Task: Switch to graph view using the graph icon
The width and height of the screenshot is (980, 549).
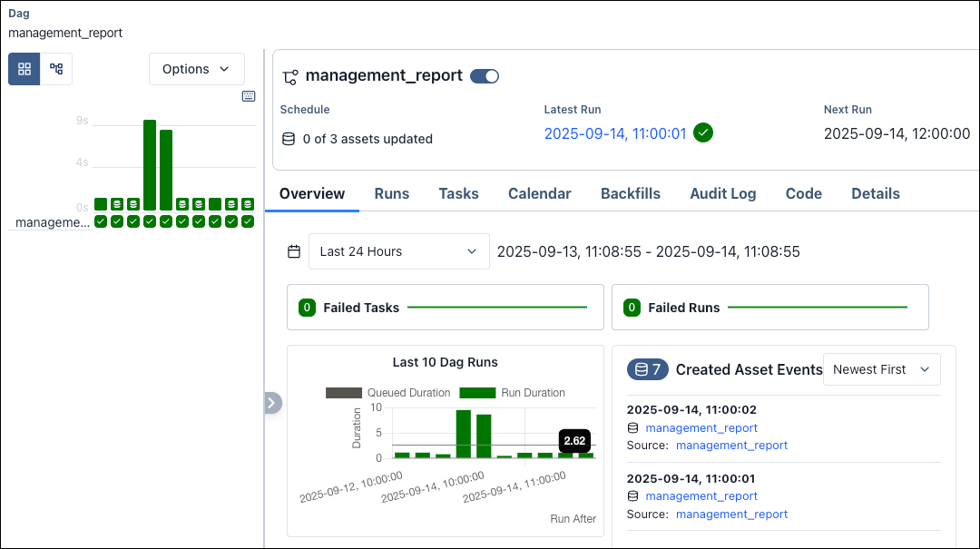Action: [x=56, y=69]
